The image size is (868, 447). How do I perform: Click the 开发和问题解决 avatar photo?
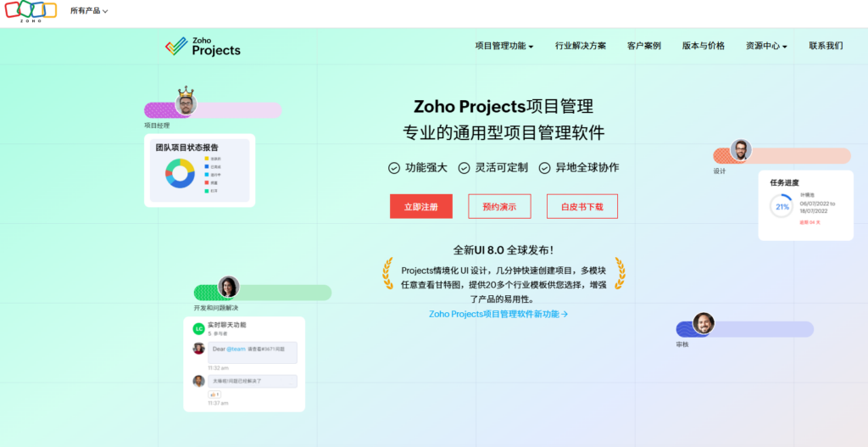(229, 287)
